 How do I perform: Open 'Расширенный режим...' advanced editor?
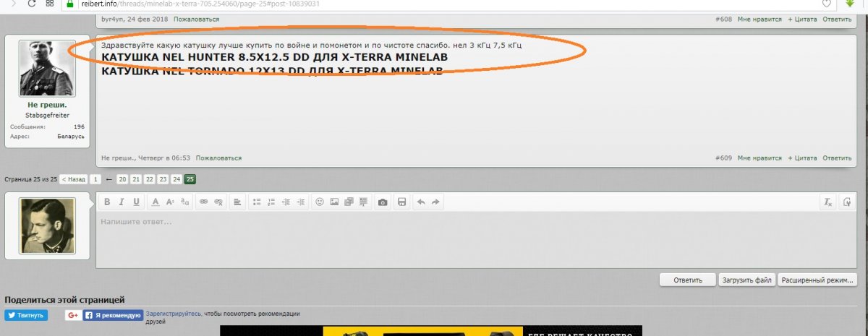pos(817,280)
